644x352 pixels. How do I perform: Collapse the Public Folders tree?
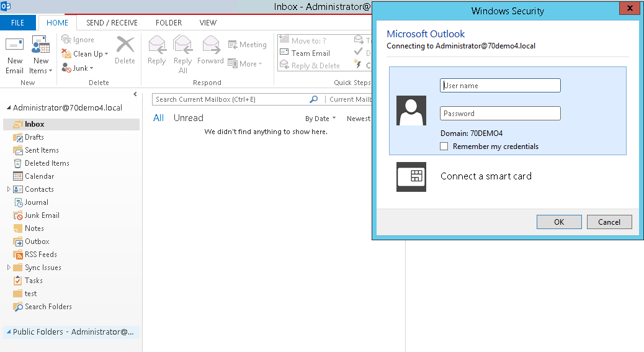pyautogui.click(x=8, y=332)
